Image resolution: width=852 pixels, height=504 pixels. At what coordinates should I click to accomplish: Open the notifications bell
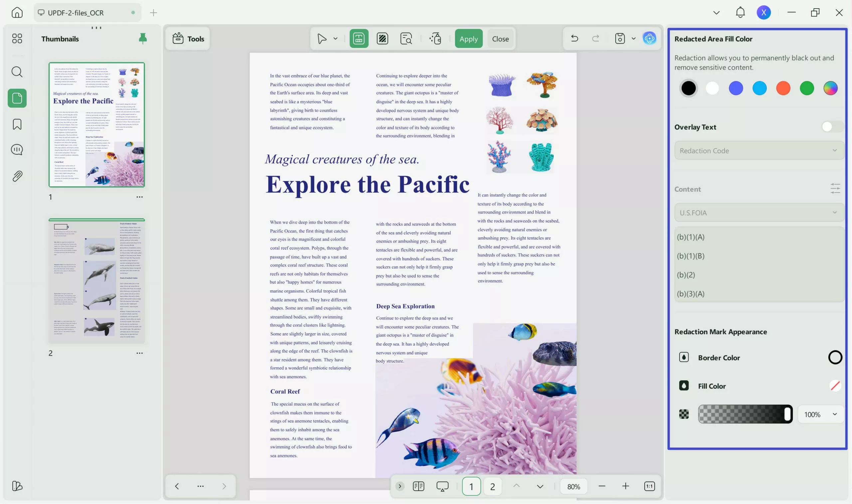point(740,13)
